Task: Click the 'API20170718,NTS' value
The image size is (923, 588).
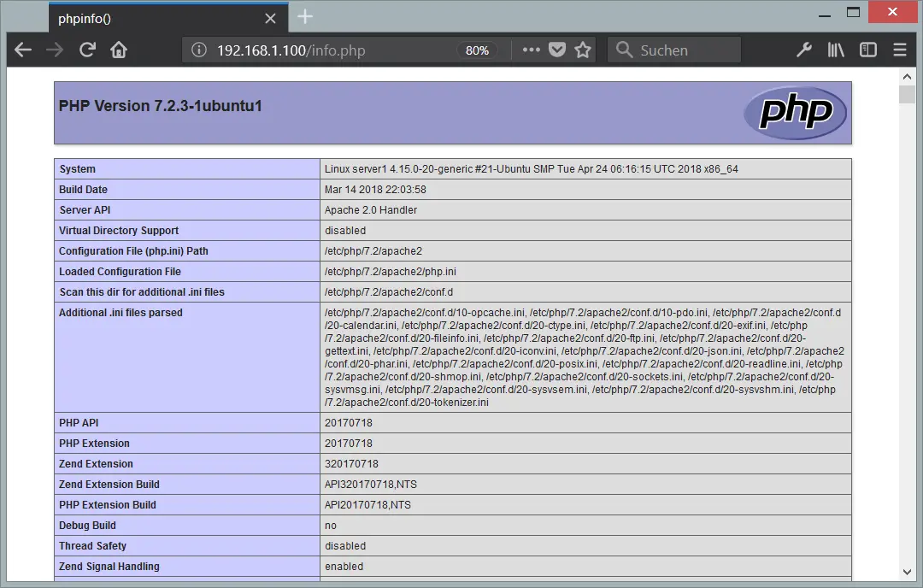Action: 367,505
